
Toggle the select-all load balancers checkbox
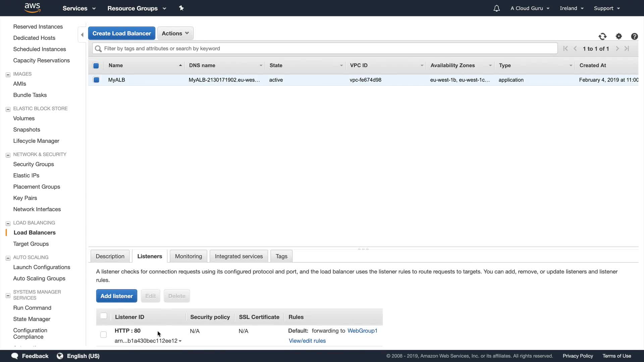click(96, 66)
